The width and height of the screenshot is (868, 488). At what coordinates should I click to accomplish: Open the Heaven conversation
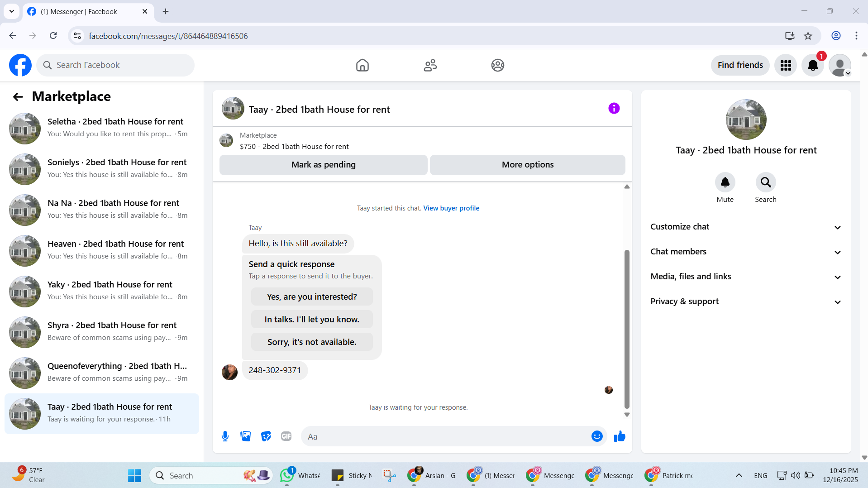click(102, 251)
